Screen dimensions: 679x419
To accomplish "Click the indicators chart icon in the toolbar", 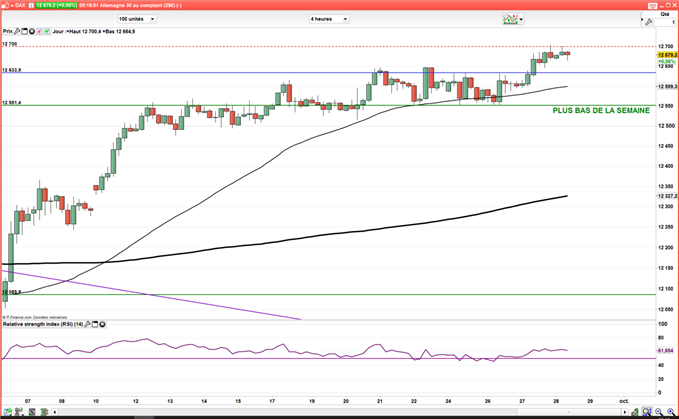I will point(510,19).
